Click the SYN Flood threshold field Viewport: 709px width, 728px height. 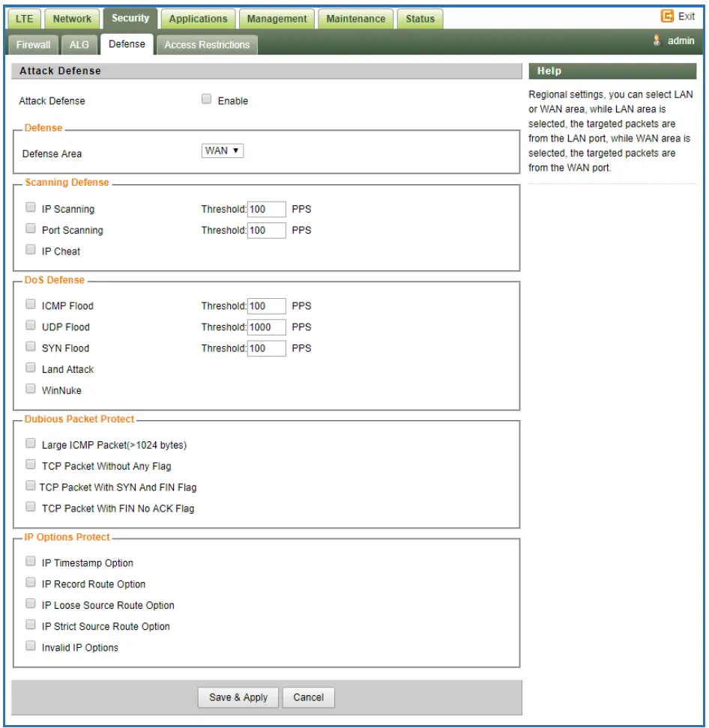click(267, 348)
